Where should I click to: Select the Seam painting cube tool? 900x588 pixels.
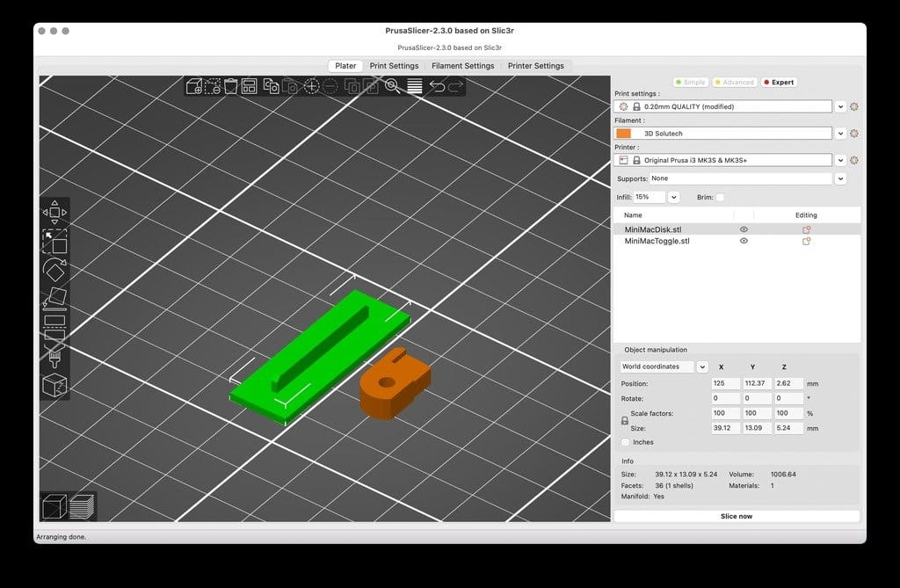pos(54,385)
